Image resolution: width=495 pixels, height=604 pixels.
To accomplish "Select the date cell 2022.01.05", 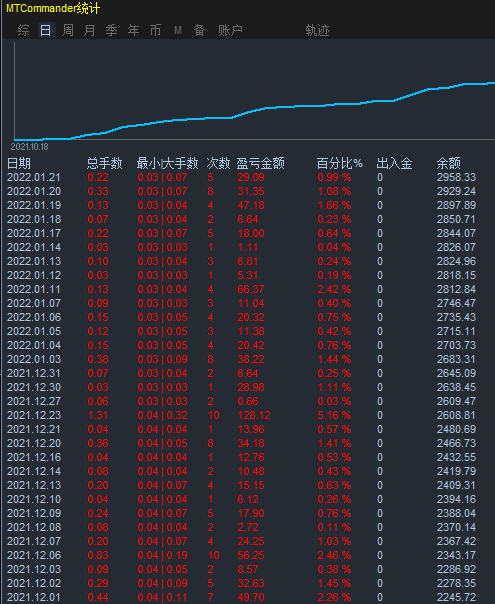I will 34,331.
